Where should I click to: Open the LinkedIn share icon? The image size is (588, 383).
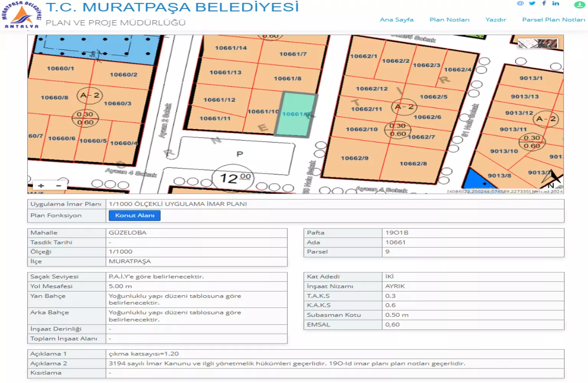[x=555, y=3]
